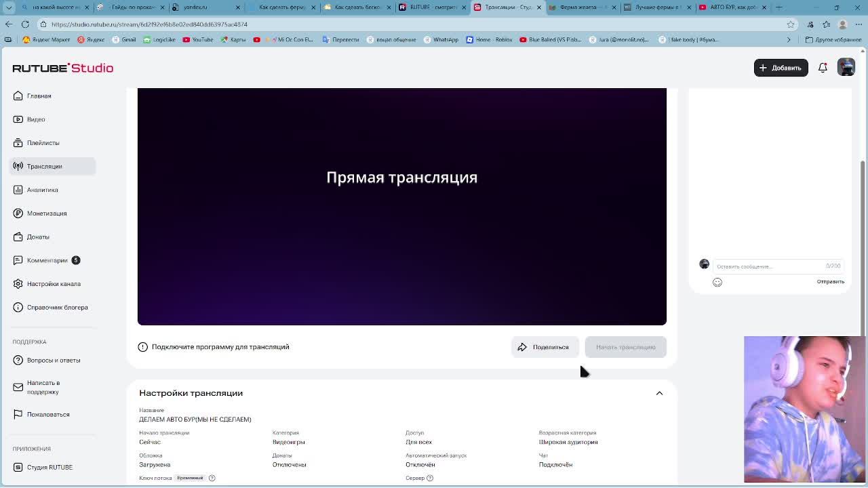Select the Трансляции broadcast icon
868x488 pixels.
[x=18, y=166]
